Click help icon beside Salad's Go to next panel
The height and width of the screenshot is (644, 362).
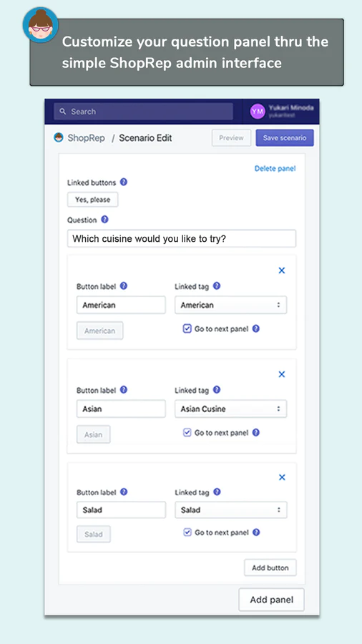pos(256,532)
